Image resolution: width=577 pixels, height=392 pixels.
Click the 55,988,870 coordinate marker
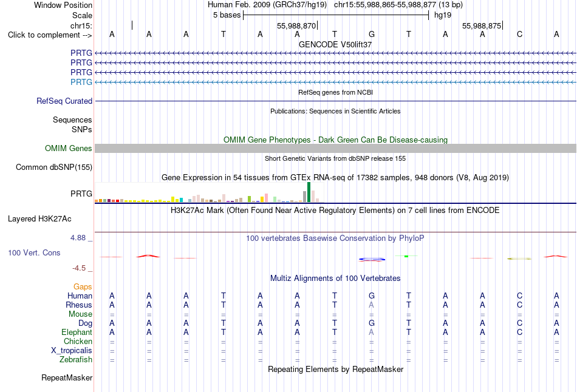tap(296, 25)
